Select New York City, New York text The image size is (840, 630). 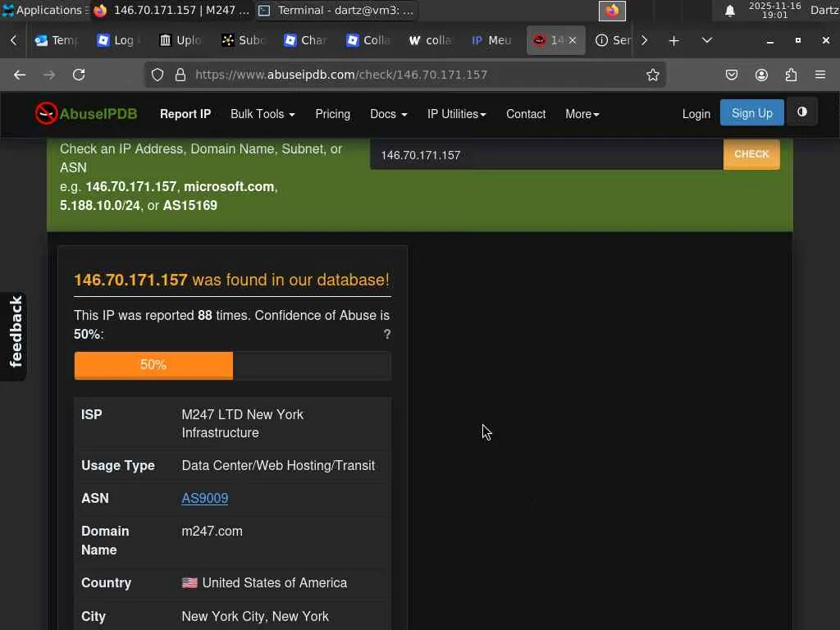click(x=255, y=617)
